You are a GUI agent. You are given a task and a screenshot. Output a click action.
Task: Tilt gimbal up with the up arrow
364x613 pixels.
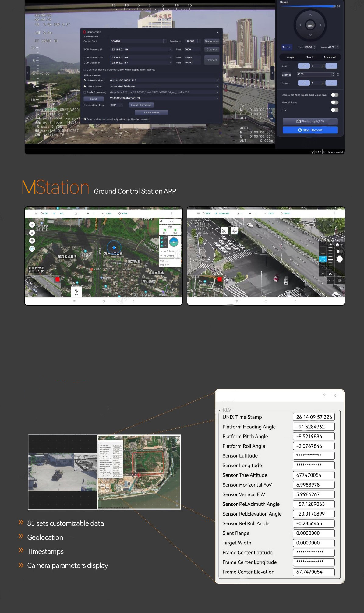click(310, 15)
